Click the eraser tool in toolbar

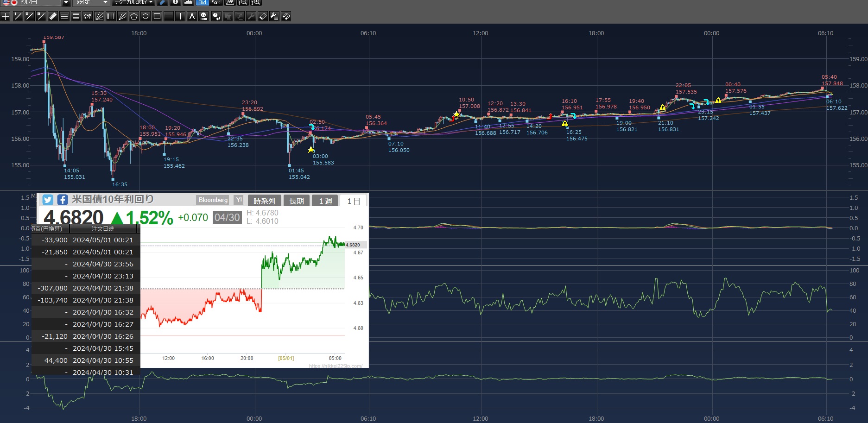point(263,17)
